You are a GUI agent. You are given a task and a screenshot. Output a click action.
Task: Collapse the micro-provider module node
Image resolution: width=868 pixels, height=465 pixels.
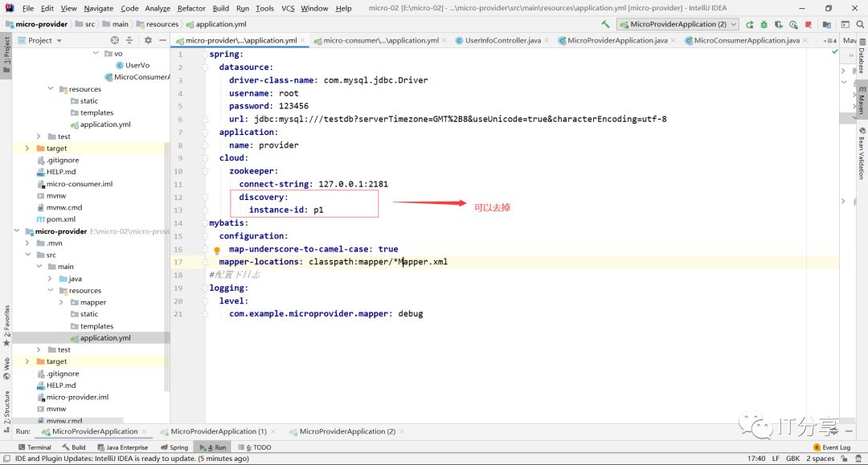[x=17, y=231]
